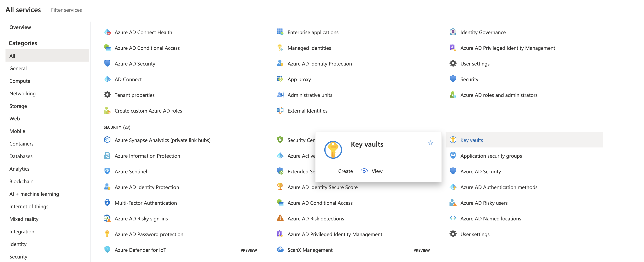Select the ScanX Management cloud icon
The width and height of the screenshot is (644, 262).
pyautogui.click(x=280, y=249)
